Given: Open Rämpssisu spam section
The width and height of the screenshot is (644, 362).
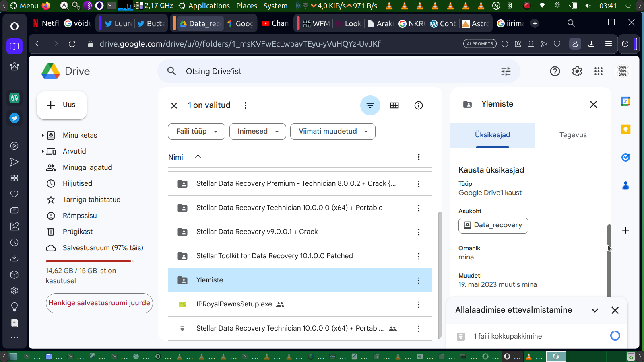Looking at the screenshot, I should tap(80, 216).
